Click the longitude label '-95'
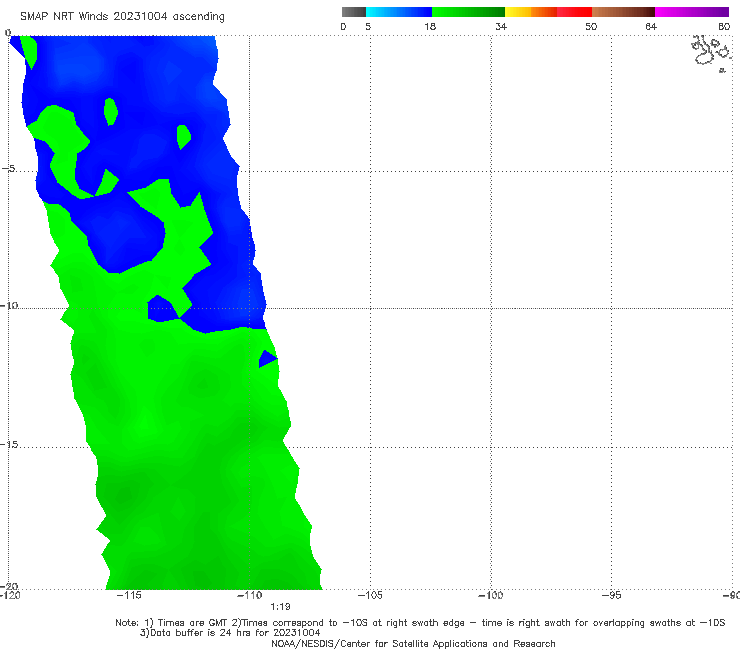 pos(612,595)
